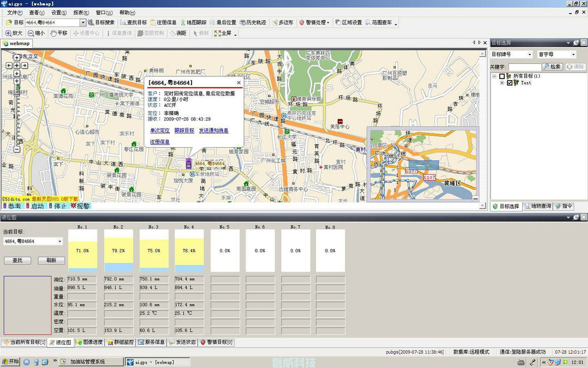Pan the map down with the arrow control
This screenshot has height=368, width=588.
[17, 73]
